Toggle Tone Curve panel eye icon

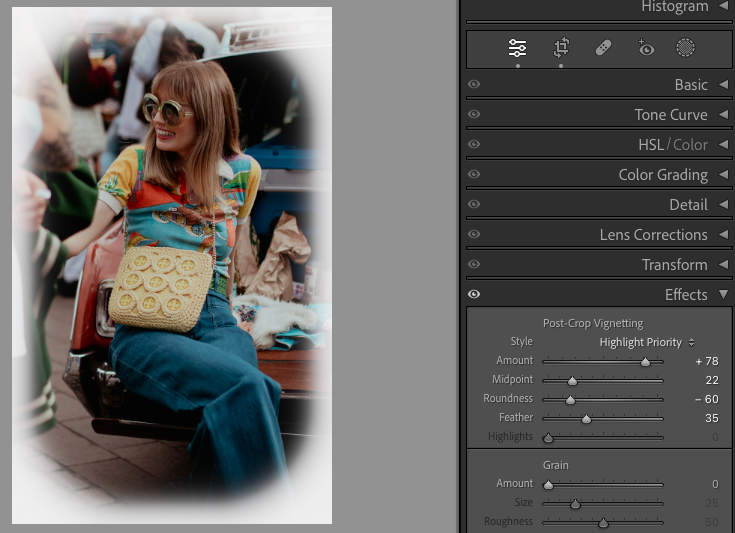tap(474, 115)
